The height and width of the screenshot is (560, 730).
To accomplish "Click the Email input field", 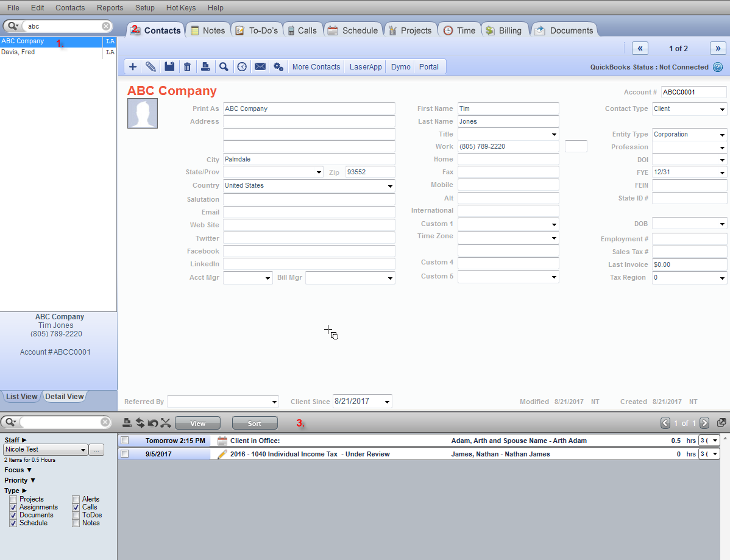I will click(x=309, y=212).
